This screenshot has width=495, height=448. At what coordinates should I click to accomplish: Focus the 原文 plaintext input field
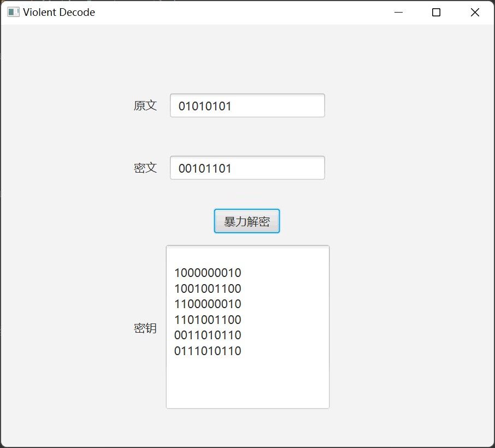point(247,105)
